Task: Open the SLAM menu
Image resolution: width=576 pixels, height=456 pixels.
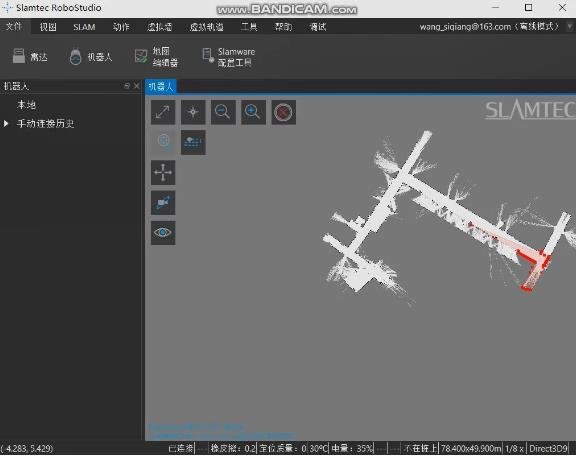Action: [84, 27]
